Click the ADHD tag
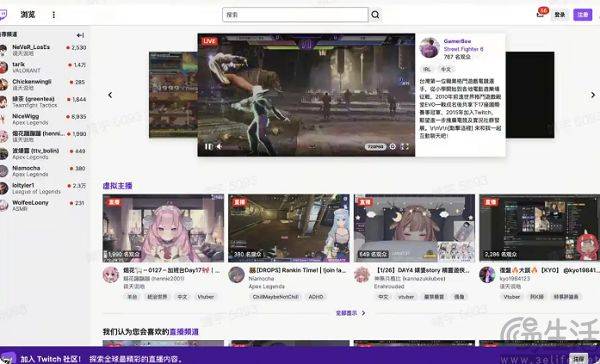600x364 pixels. (316, 297)
